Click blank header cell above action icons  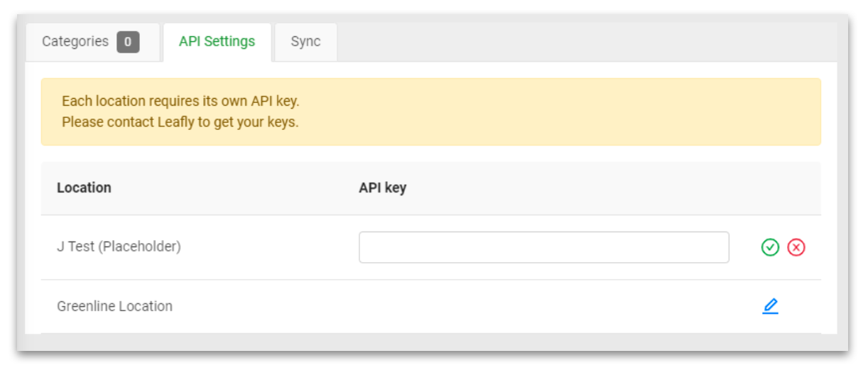tap(780, 188)
